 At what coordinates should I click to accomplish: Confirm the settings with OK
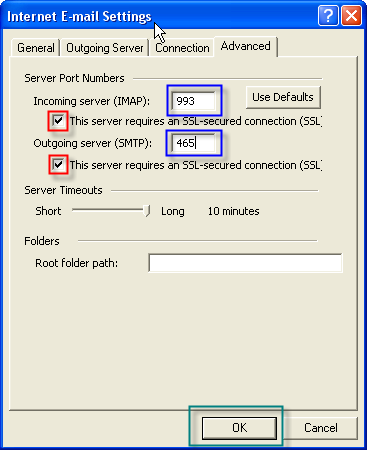[239, 428]
